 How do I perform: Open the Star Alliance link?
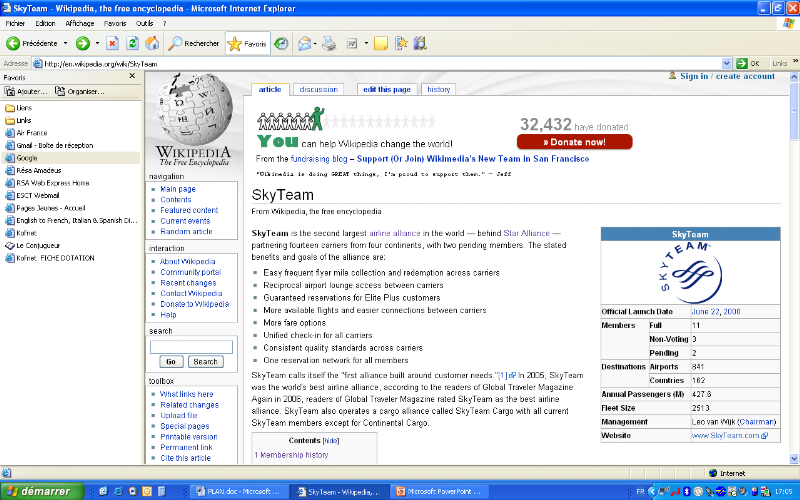527,233
